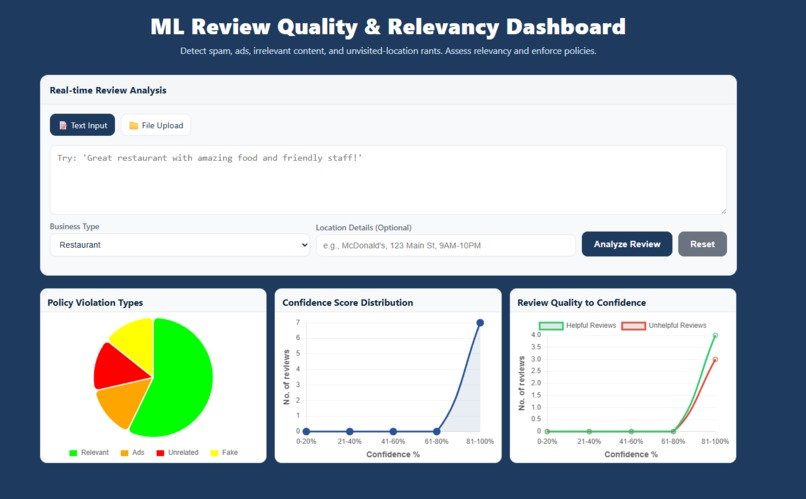Image resolution: width=806 pixels, height=499 pixels.
Task: Open the Business Type dropdown
Action: 180,245
